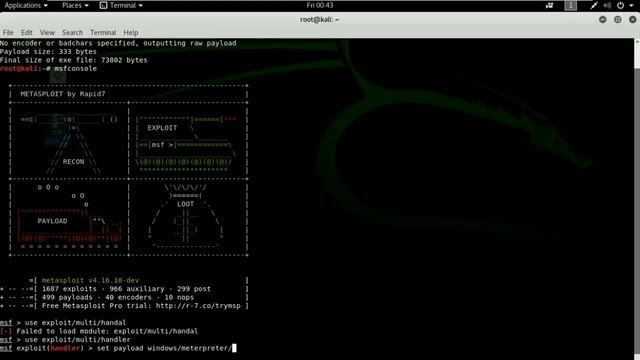Click the 'RECON' banner label

pos(73,162)
